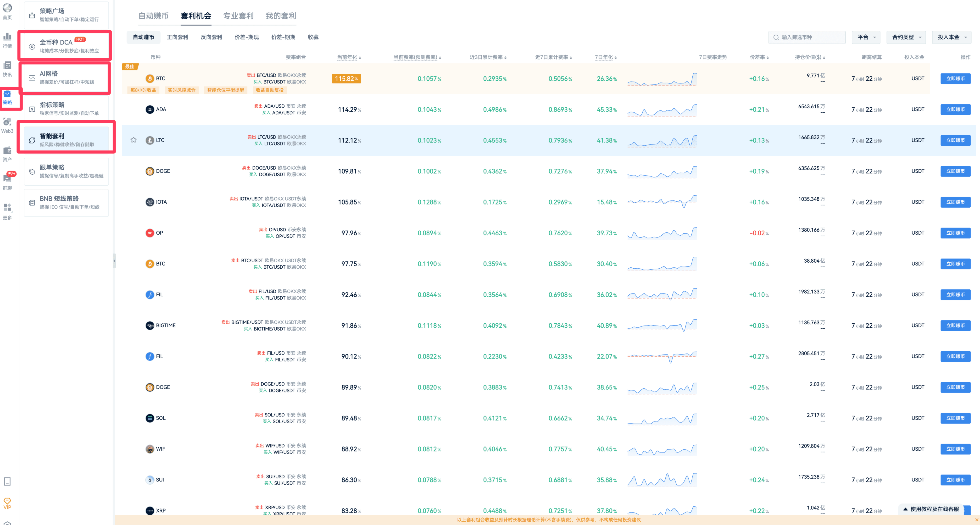Select the 反向套利 sub-tab
The image size is (980, 525).
click(211, 37)
